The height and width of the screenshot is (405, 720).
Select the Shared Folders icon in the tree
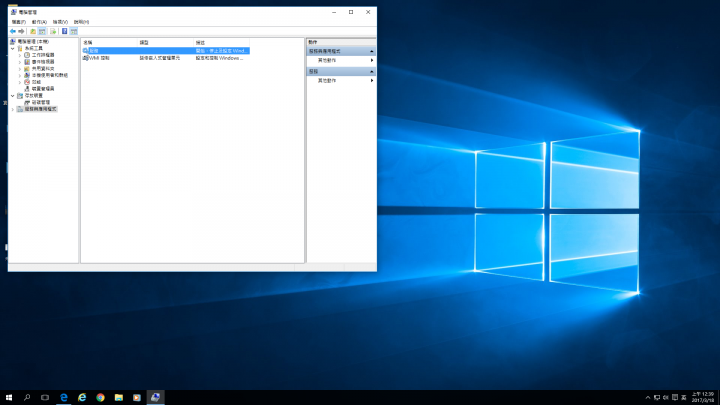coord(27,68)
